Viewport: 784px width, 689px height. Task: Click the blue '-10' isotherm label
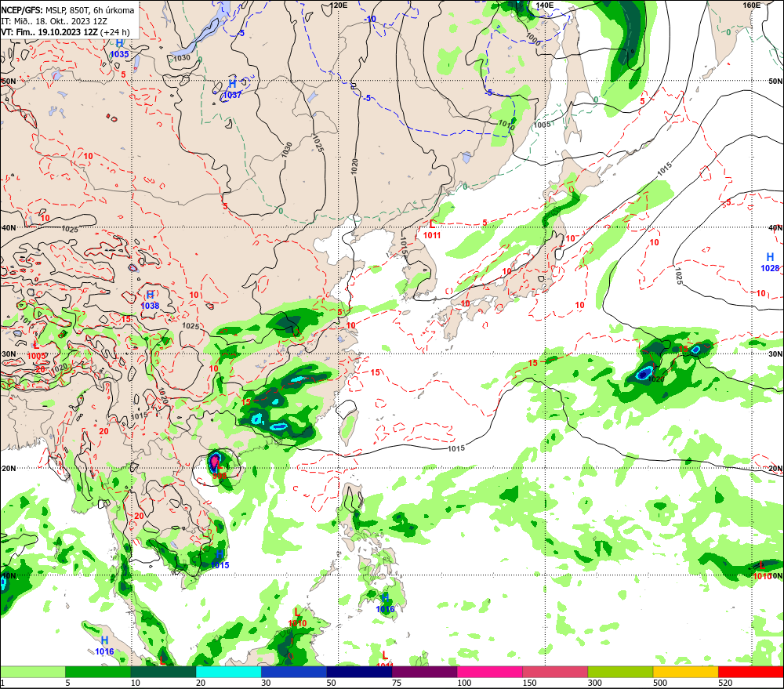(370, 19)
